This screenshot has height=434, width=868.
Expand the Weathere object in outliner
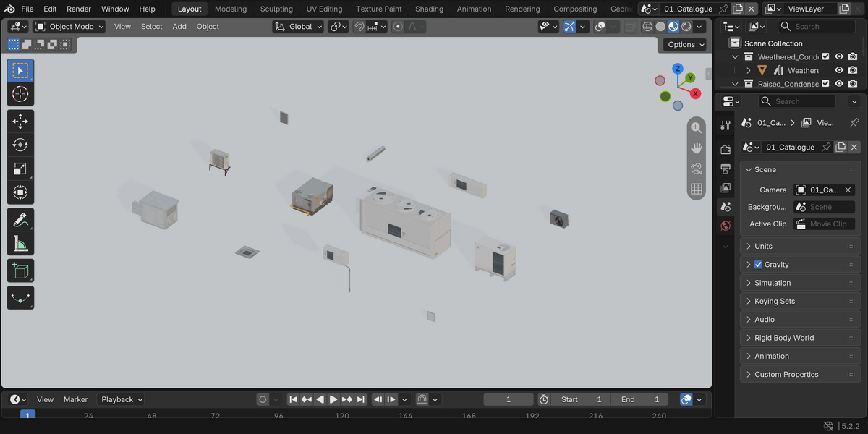[749, 70]
